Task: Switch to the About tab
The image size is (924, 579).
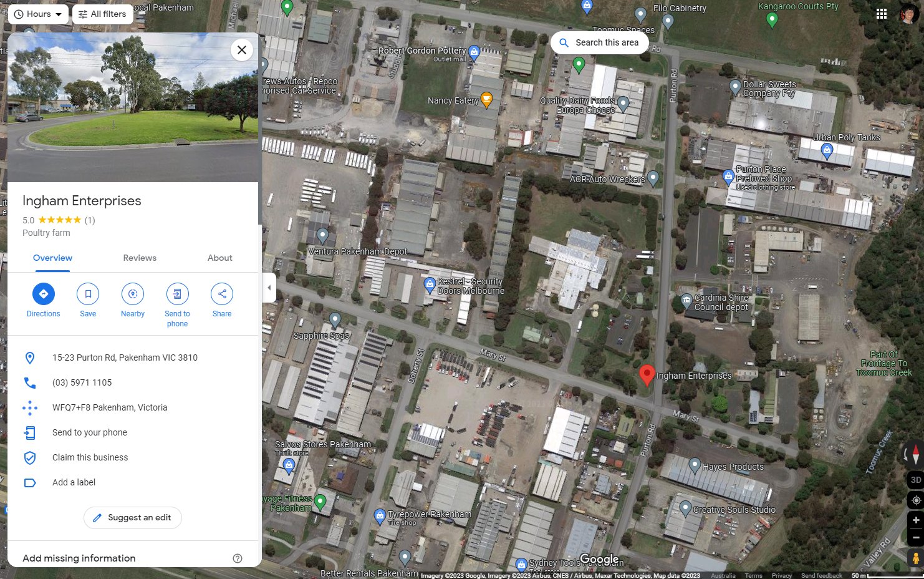Action: [220, 258]
